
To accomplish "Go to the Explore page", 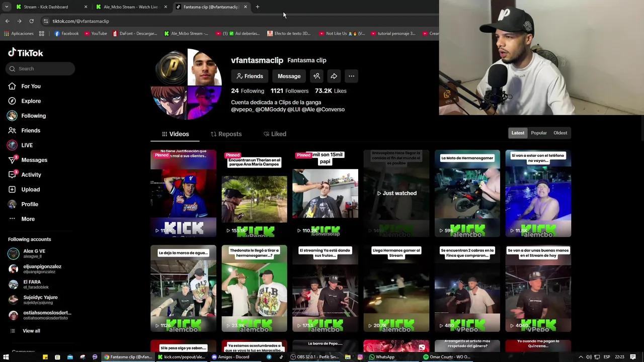I will [31, 101].
